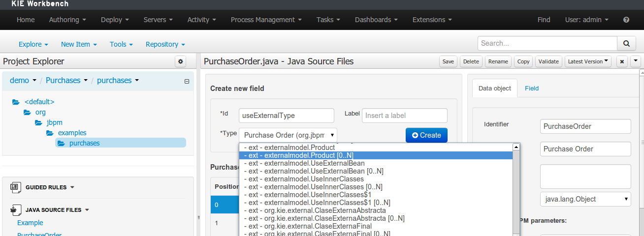Open the Authoring menu
The width and height of the screenshot is (644, 236).
tap(67, 20)
